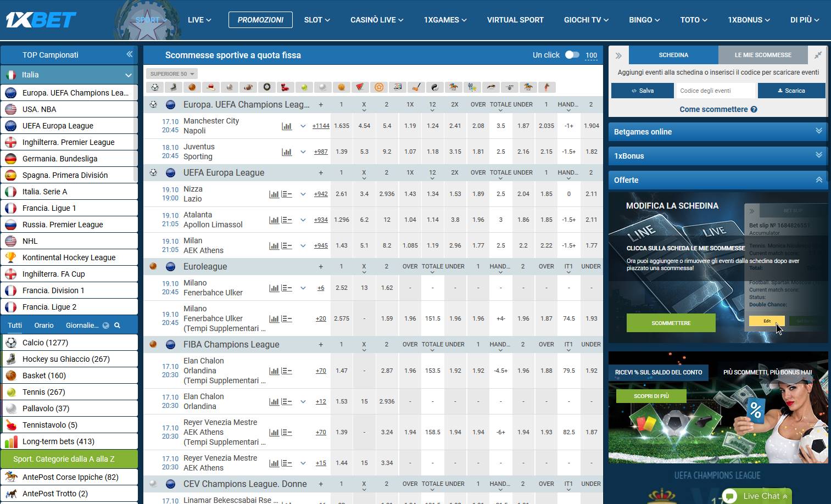Open Live Chat widget
The height and width of the screenshot is (504, 831).
coord(756,496)
